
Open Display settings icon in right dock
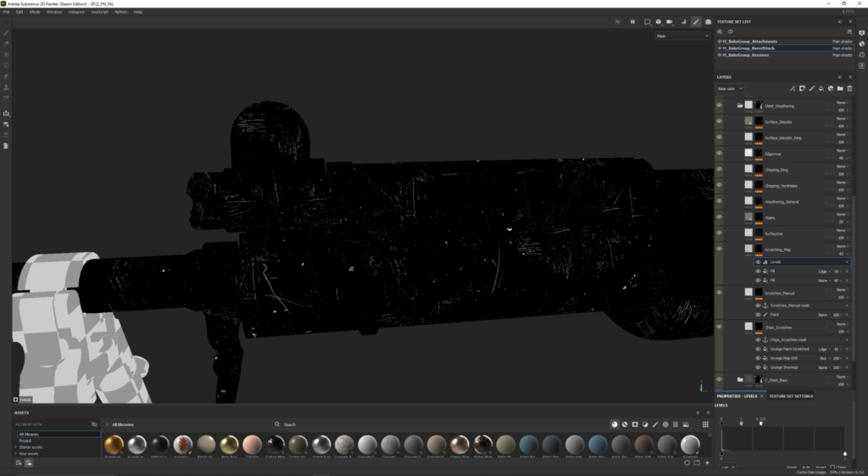[862, 33]
